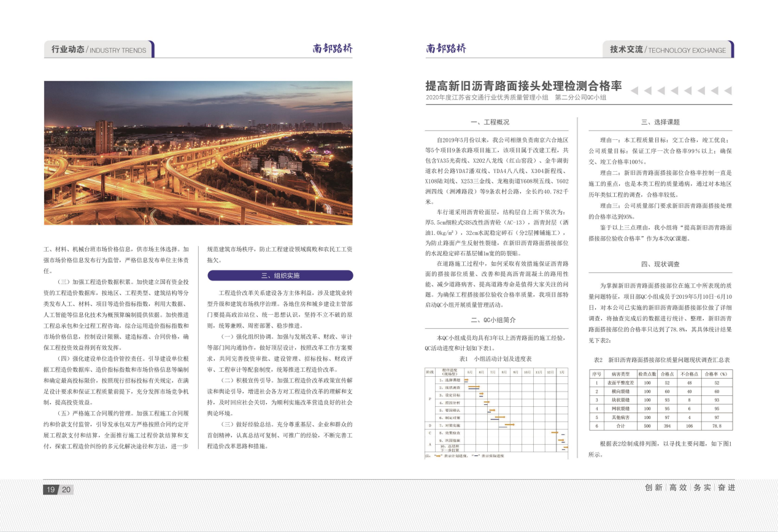Click page number '20' in the footer
The height and width of the screenshot is (532, 778).
66,489
